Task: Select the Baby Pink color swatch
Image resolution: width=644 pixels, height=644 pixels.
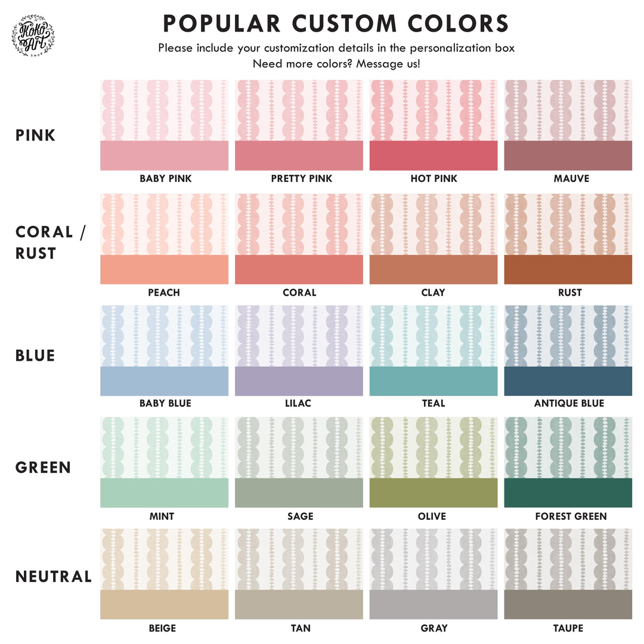Action: pyautogui.click(x=164, y=156)
